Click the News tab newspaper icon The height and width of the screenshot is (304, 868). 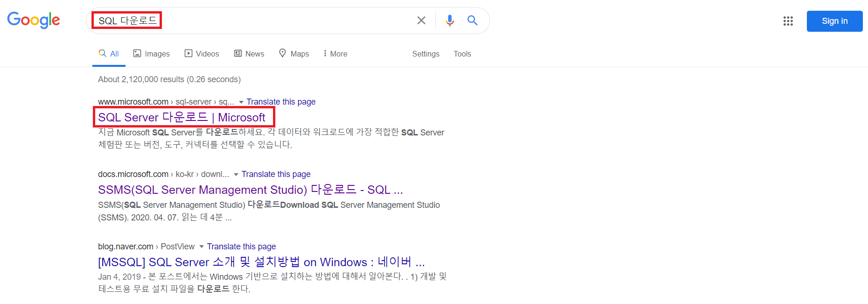238,53
